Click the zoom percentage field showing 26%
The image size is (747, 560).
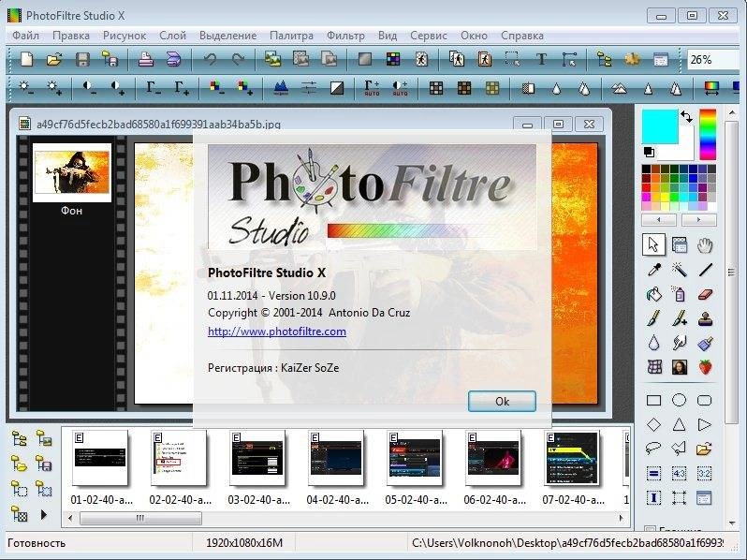712,60
